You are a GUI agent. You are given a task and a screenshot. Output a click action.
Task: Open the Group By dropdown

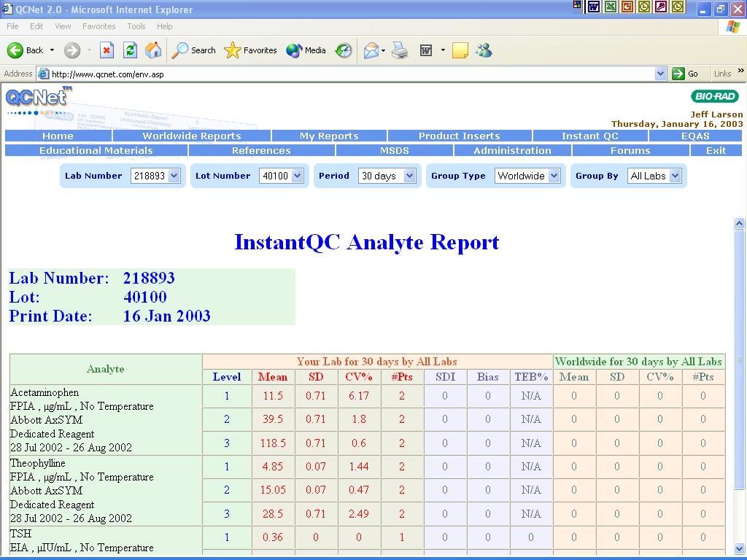click(654, 176)
